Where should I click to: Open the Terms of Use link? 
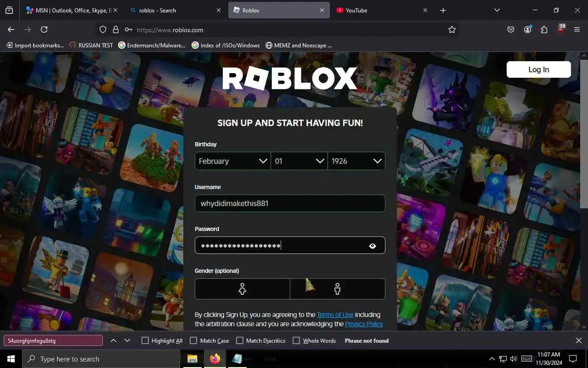point(335,315)
